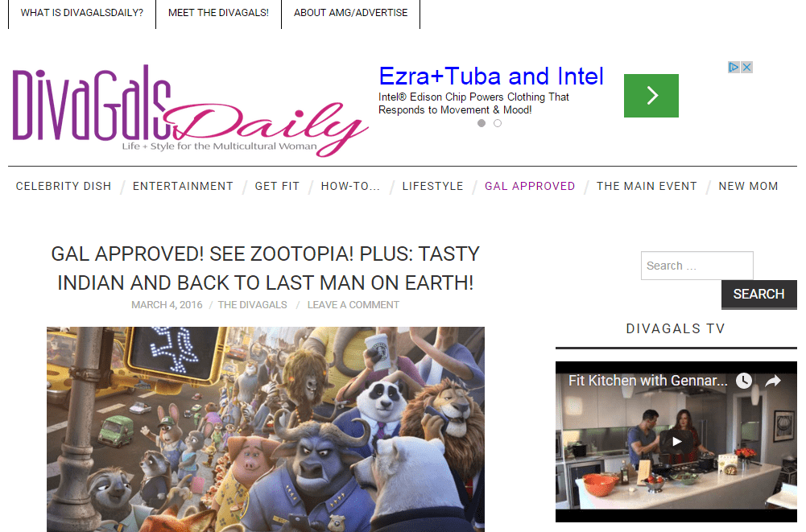The height and width of the screenshot is (532, 806).
Task: Open the Celebrity Dish menu
Action: (64, 186)
